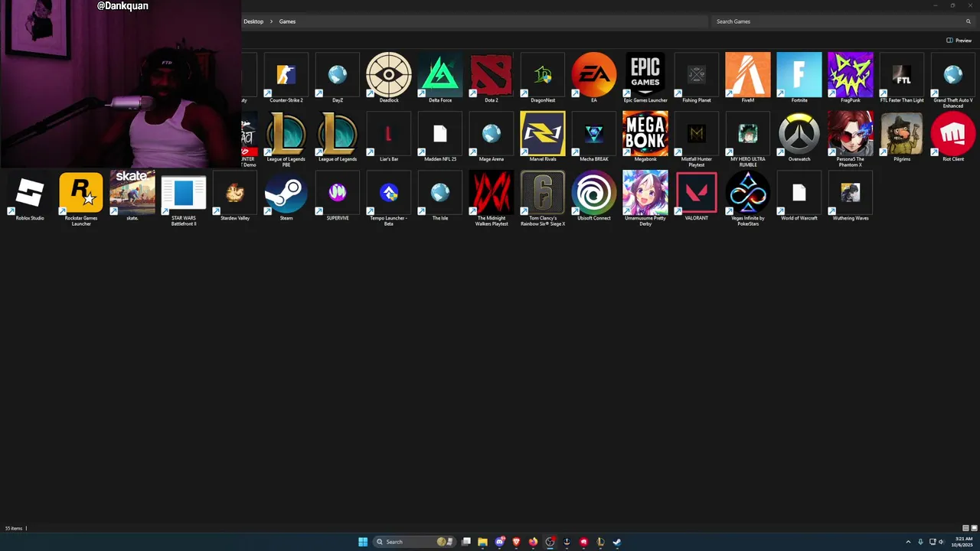Open the EA app icon
The height and width of the screenshot is (551, 980).
594,77
